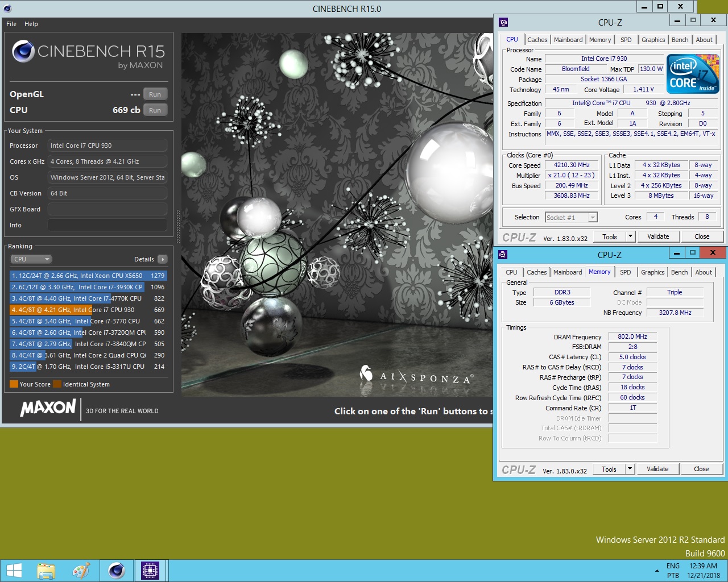Select ranking row Intel Core i7-3840QM
This screenshot has height=582, width=728.
88,344
